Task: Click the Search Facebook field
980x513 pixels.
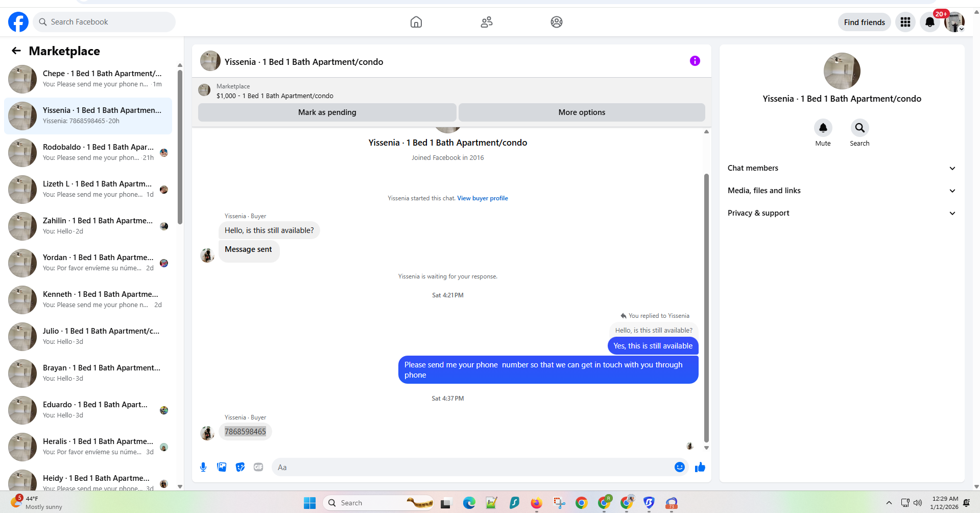Action: (x=105, y=22)
